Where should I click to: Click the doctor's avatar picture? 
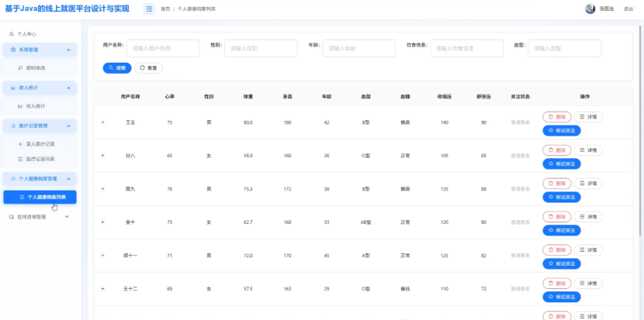pos(590,9)
